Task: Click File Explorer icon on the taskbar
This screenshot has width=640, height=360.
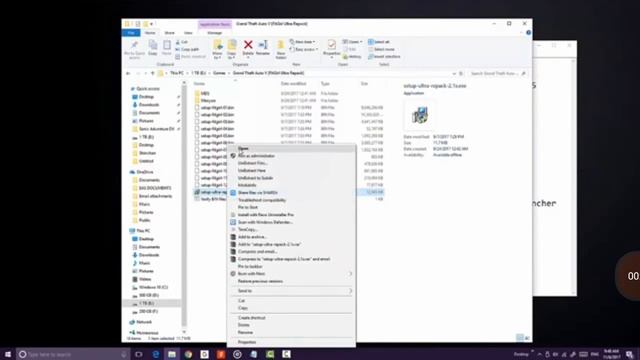Action: click(x=172, y=354)
